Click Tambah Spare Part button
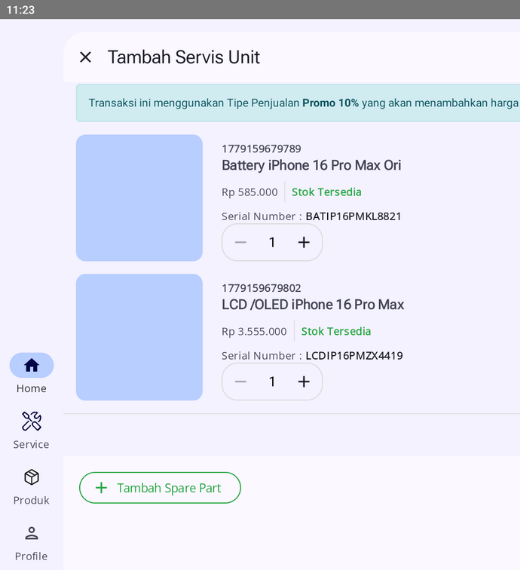The width and height of the screenshot is (520, 570). click(x=160, y=488)
